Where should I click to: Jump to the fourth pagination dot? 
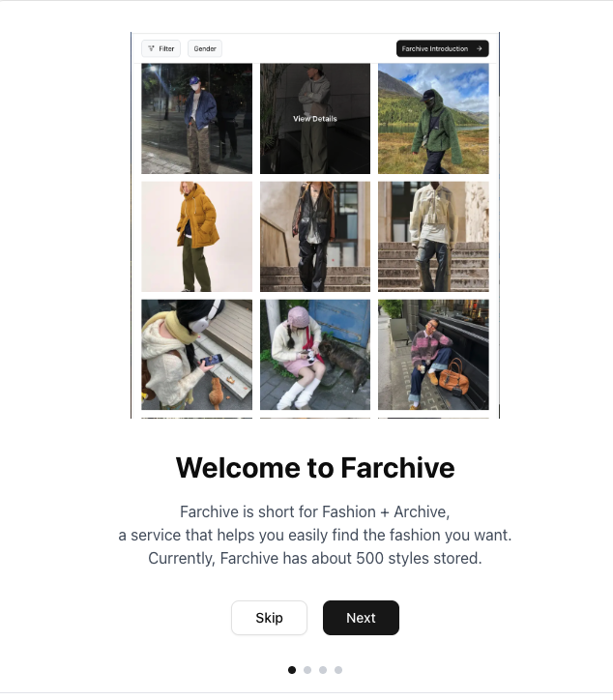tap(338, 670)
